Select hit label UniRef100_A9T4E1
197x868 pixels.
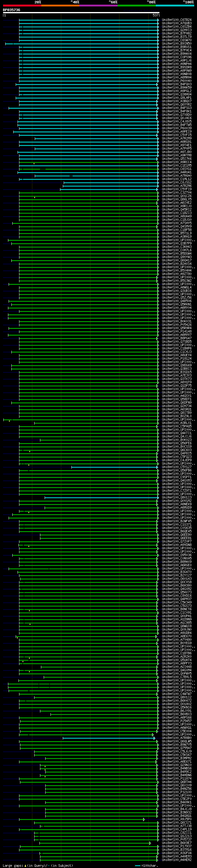click(x=177, y=145)
